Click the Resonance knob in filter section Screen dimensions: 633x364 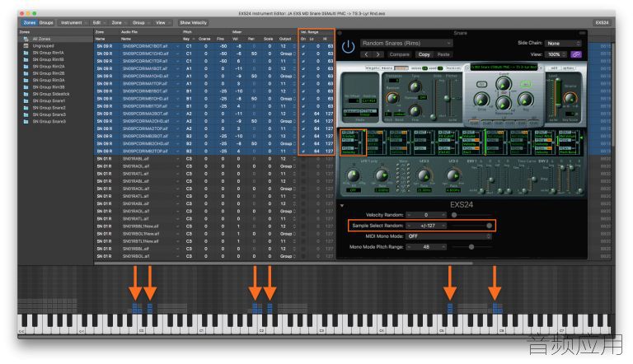pos(503,104)
